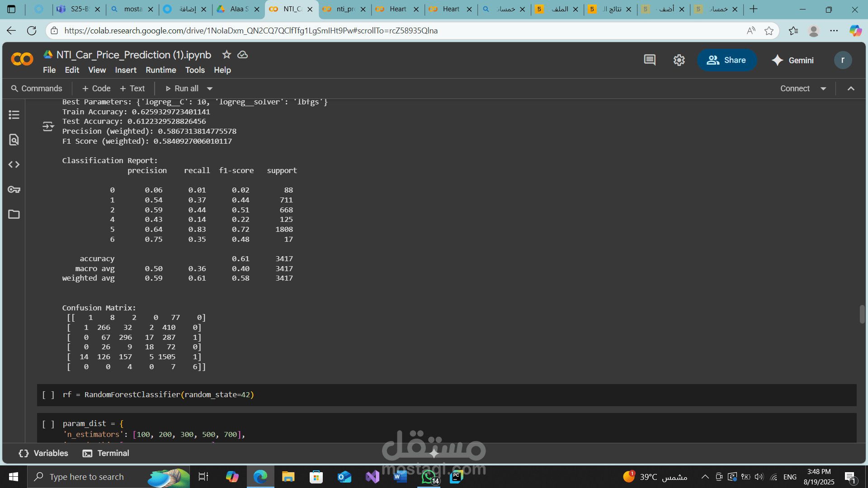Click the Colab logo
This screenshot has width=868, height=488.
point(22,59)
